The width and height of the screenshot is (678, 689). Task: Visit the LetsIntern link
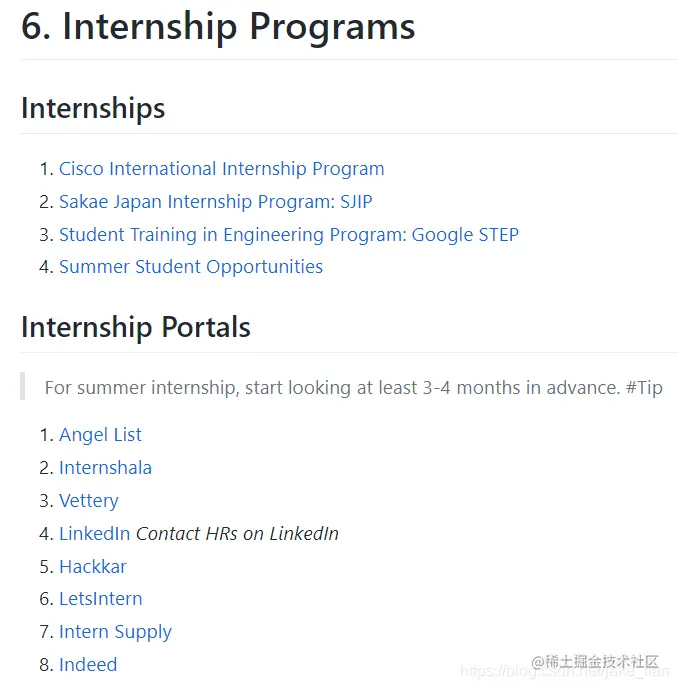101,599
